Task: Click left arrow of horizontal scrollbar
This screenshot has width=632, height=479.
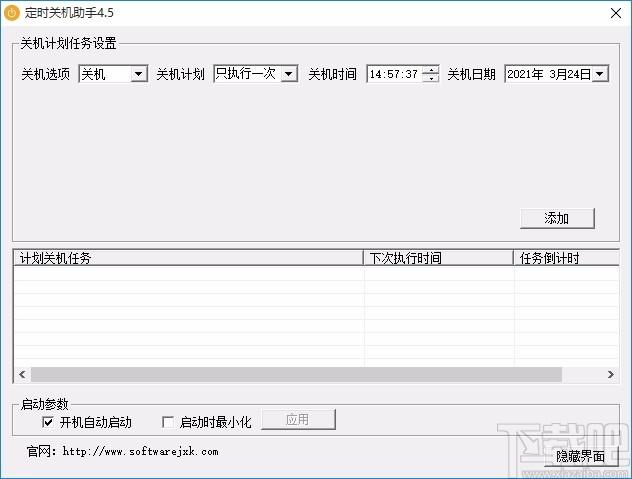Action: click(22, 375)
